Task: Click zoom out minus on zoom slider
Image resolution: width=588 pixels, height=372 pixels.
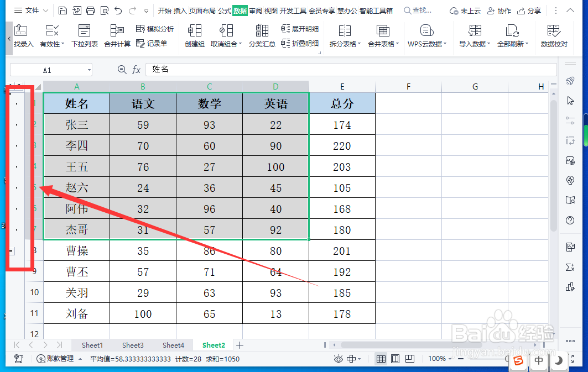Action: (461, 359)
